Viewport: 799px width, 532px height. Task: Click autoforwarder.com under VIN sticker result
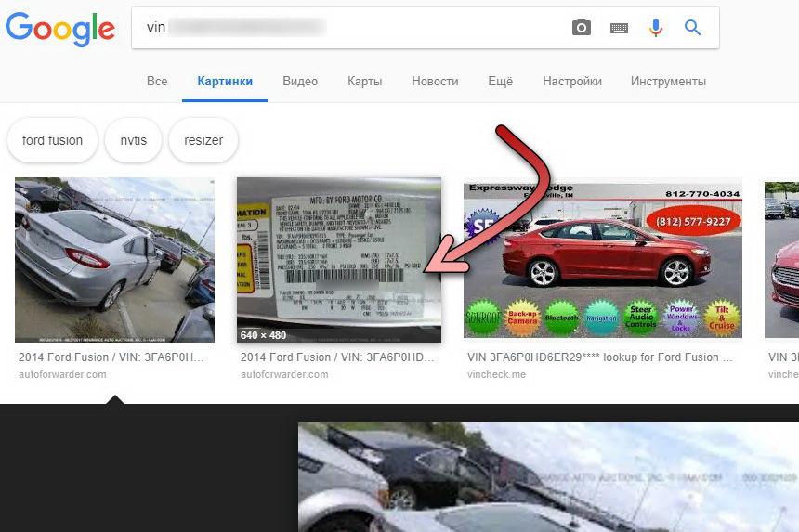[x=284, y=374]
